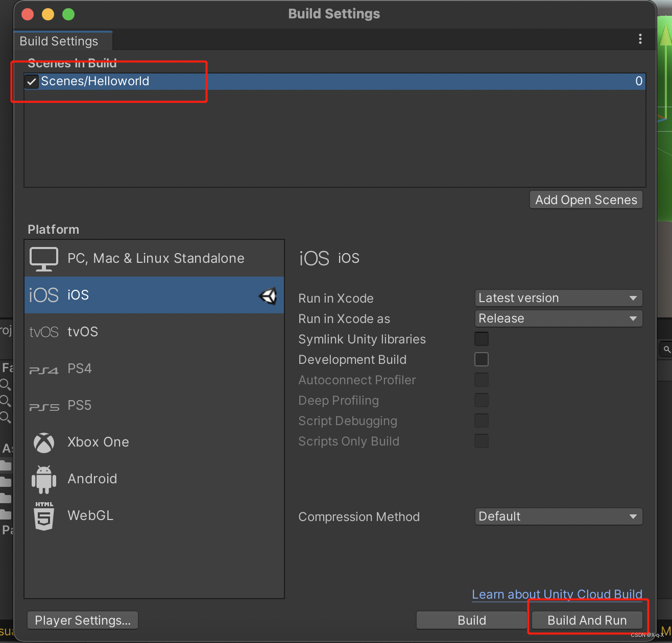Select the iOS platform row
This screenshot has width=672, height=643.
point(154,295)
